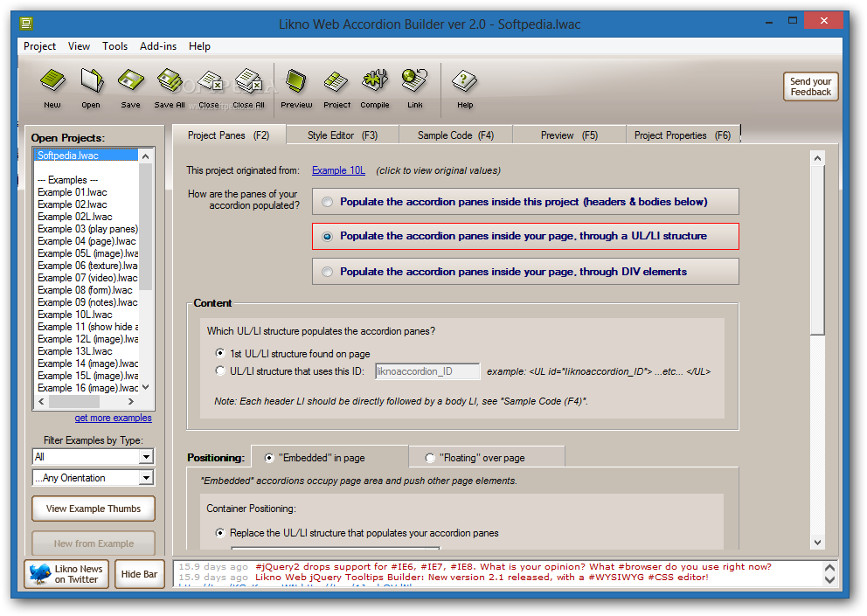This screenshot has width=867, height=616.
Task: Open a project file via the toolbar
Action: 91,88
